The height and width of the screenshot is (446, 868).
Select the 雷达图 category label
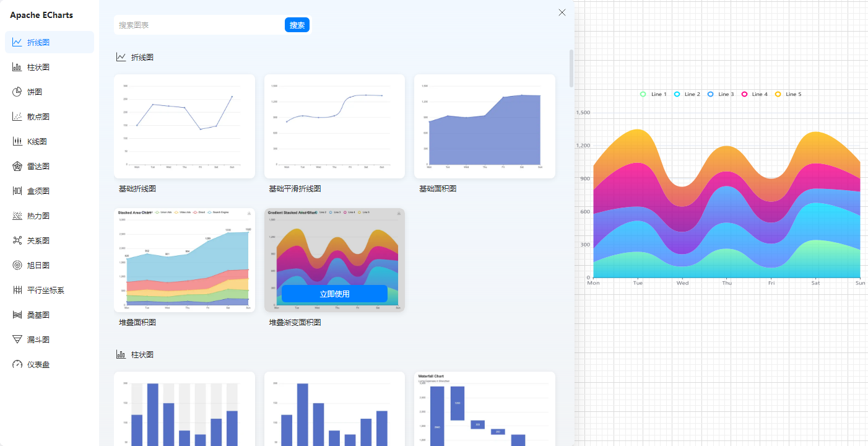pos(38,166)
